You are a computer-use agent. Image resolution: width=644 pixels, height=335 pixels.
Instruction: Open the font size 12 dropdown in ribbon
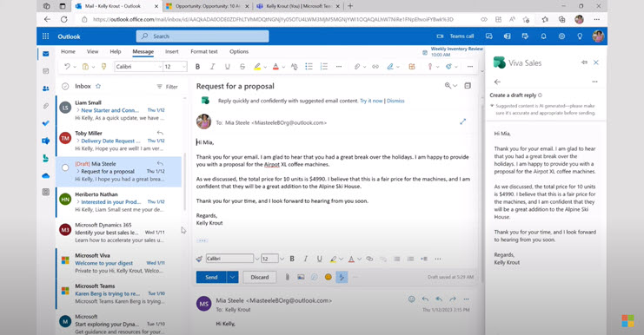click(x=175, y=67)
